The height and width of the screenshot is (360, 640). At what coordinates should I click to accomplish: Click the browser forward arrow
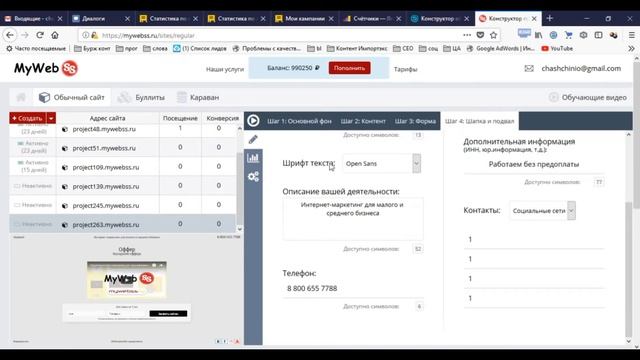[24, 35]
